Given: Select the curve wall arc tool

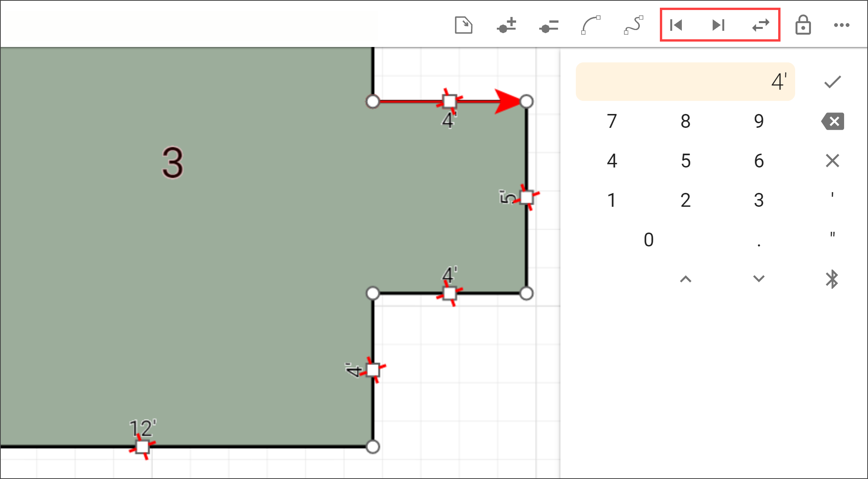Looking at the screenshot, I should pos(591,25).
